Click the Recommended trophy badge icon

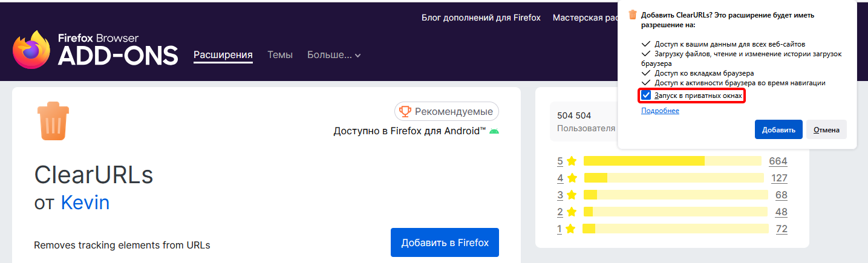(x=405, y=111)
